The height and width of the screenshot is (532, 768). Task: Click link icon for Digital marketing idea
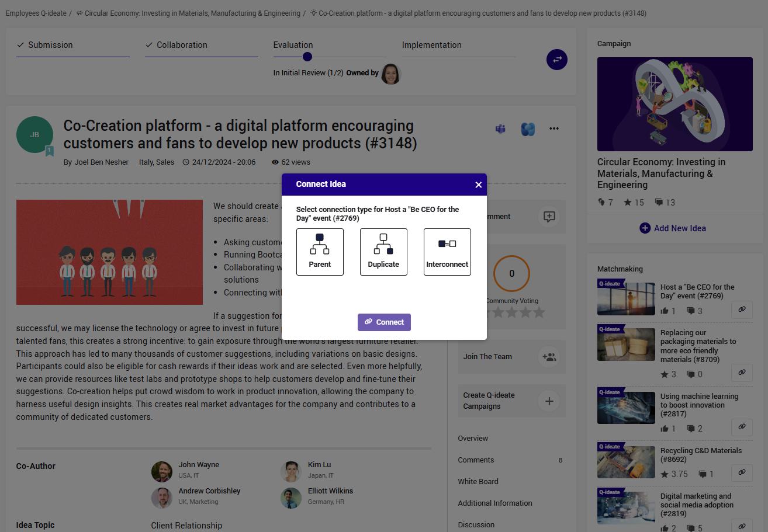tap(742, 527)
